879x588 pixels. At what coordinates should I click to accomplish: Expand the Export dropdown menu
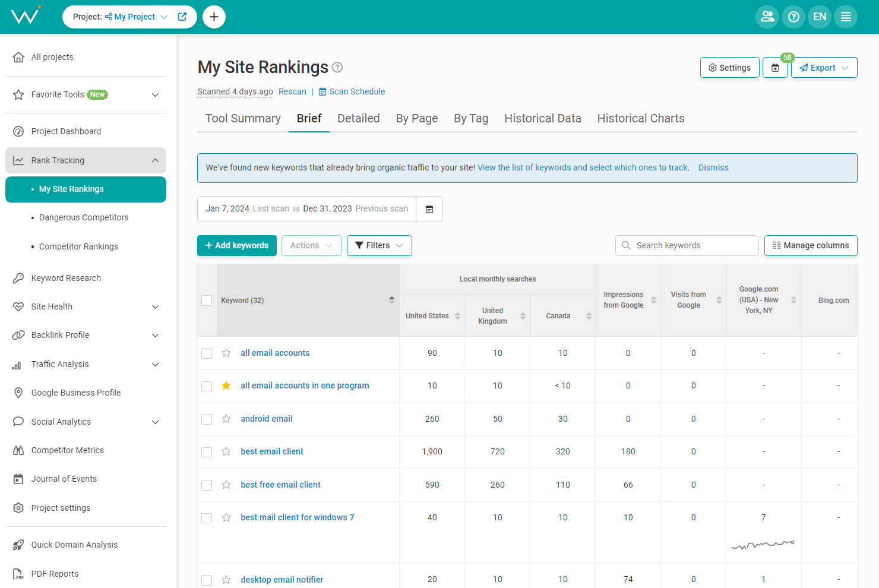click(x=824, y=68)
